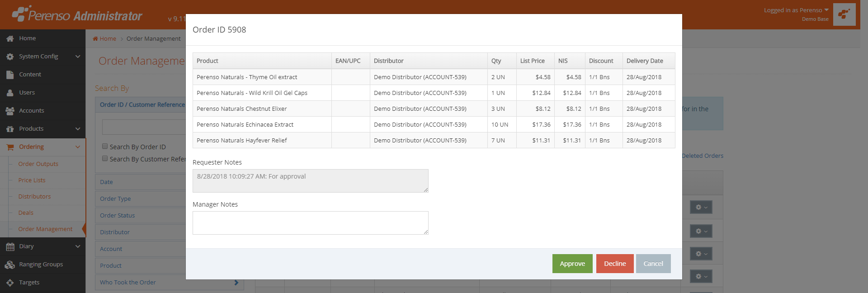Click the Home icon in sidebar
Image resolution: width=868 pixels, height=293 pixels.
(10, 38)
